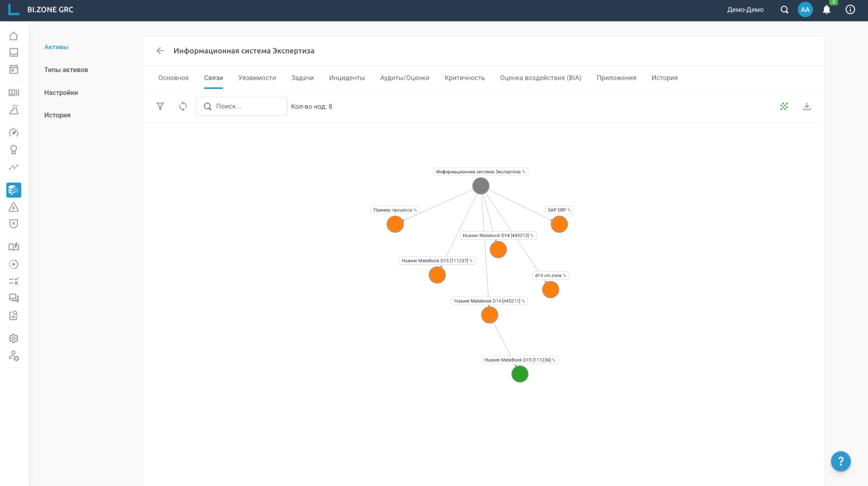Open the notifications bell

tap(826, 10)
